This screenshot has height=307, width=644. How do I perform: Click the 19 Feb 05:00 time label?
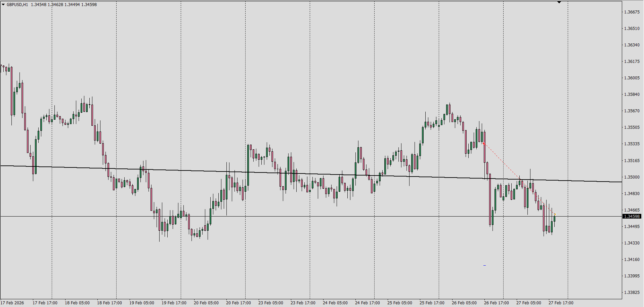point(142,303)
